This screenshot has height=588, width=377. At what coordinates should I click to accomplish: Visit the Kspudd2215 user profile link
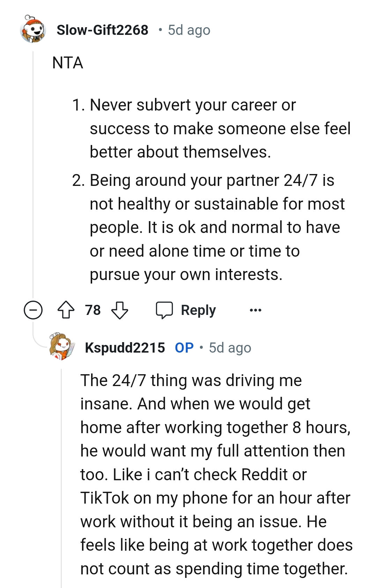125,348
